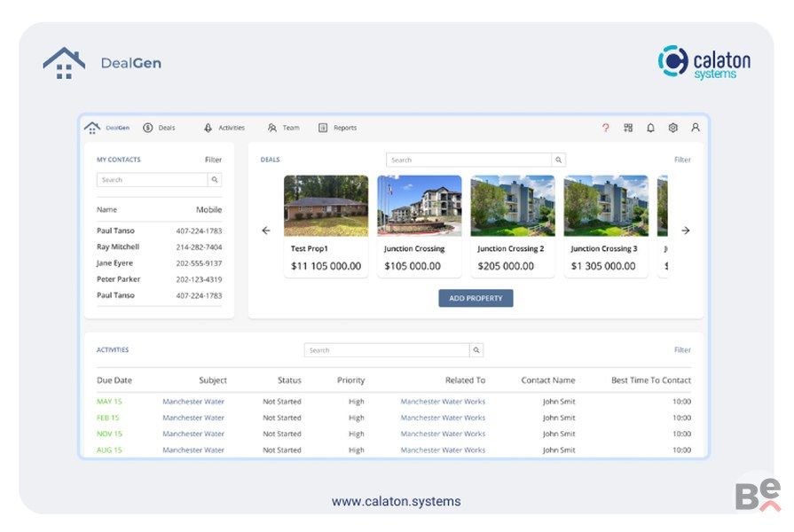Open Manchester Water Works in AUG 15 row
The width and height of the screenshot is (794, 532).
443,450
